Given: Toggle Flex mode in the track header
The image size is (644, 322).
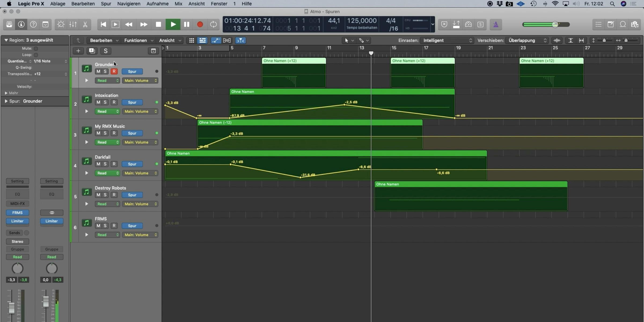Looking at the screenshot, I should coord(557,40).
